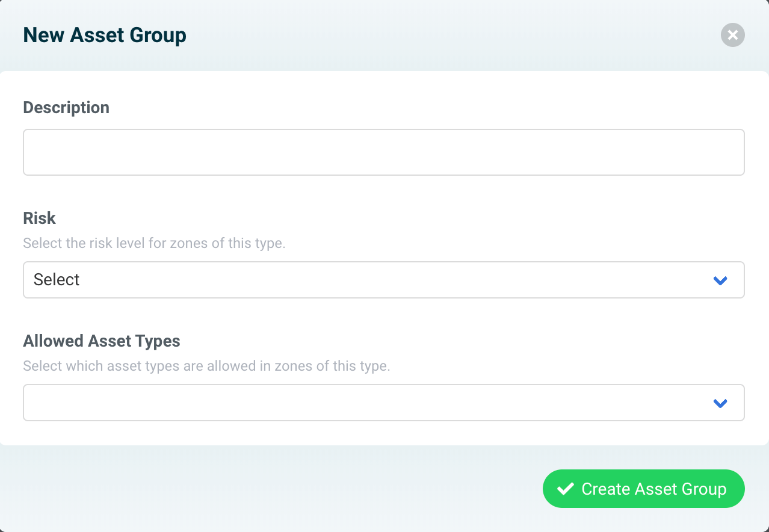Click the risk level helper text
This screenshot has height=532, width=769.
pos(154,243)
